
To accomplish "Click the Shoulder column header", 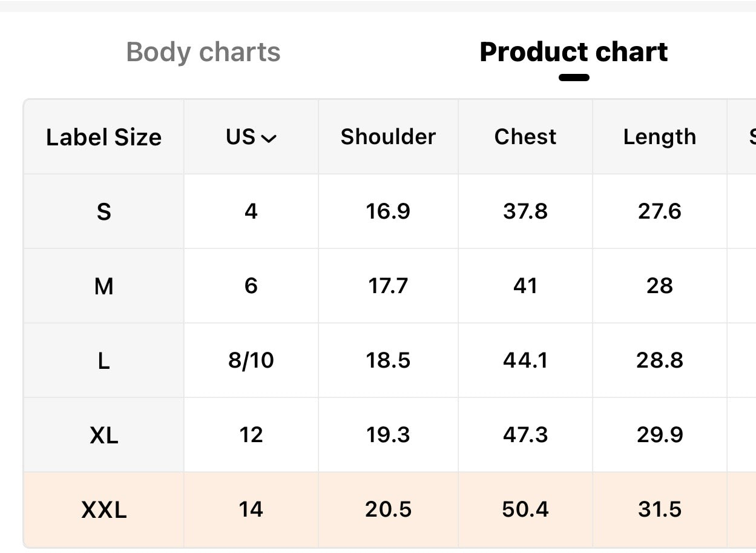I will (388, 137).
